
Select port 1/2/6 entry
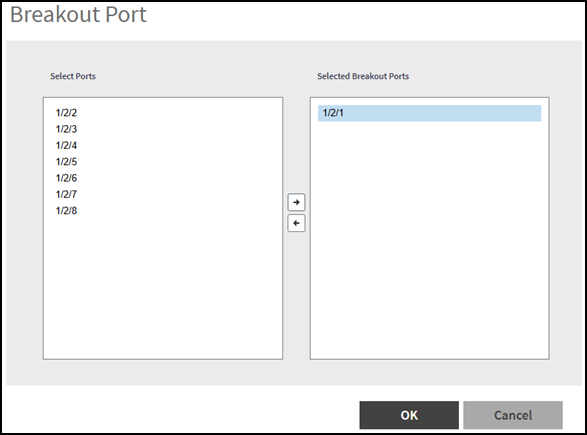pos(66,178)
